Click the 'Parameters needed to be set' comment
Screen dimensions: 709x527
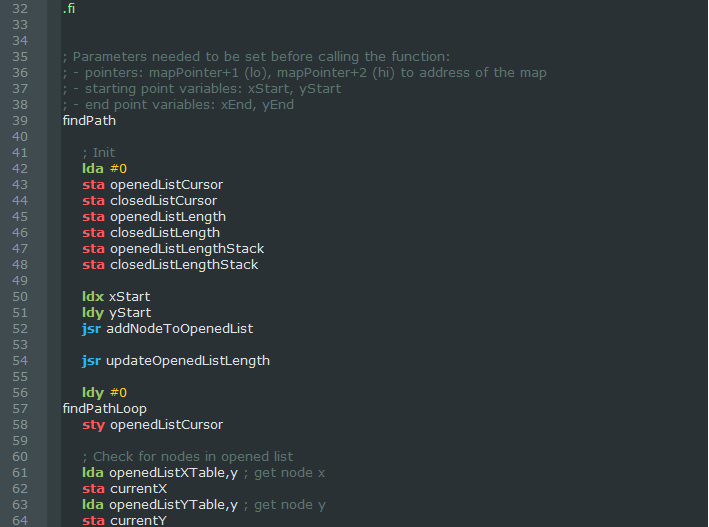[256, 56]
